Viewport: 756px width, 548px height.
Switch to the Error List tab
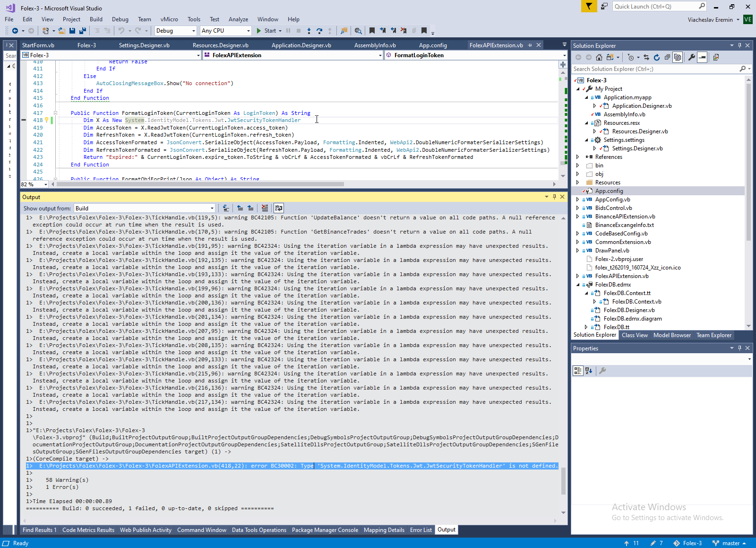tap(421, 530)
